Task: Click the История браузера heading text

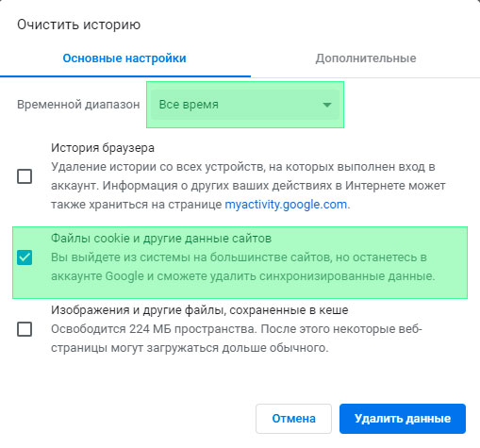Action: click(x=103, y=148)
